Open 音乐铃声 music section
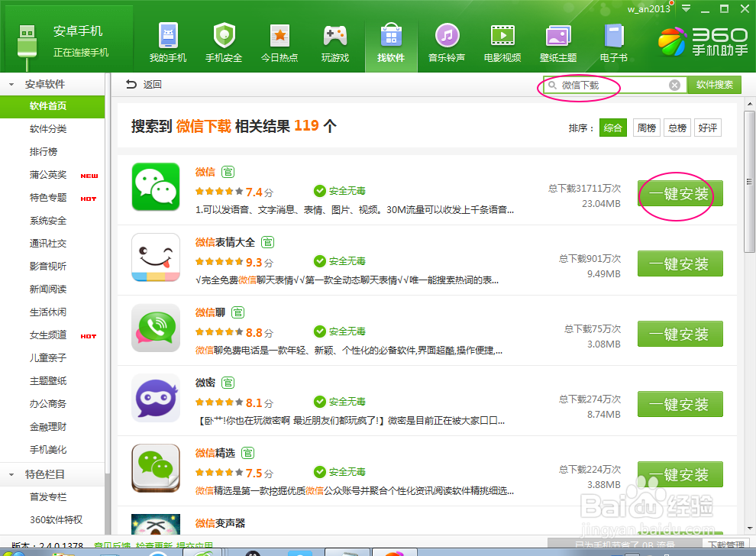Image resolution: width=756 pixels, height=556 pixels. point(447,43)
